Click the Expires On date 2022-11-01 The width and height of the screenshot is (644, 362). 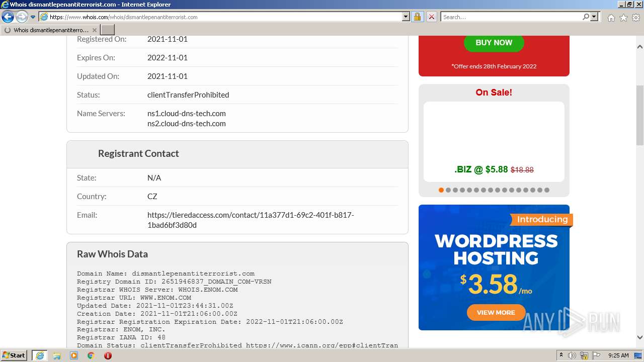point(168,57)
